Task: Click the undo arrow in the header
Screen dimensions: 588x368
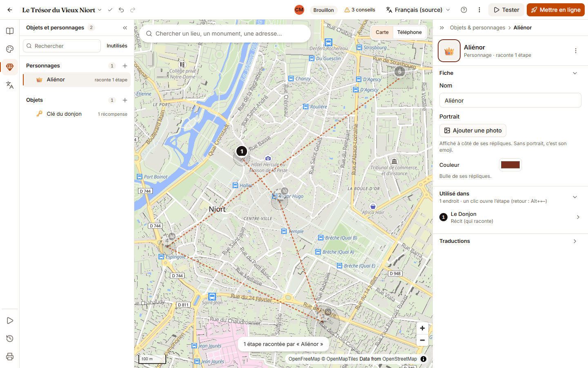Action: pyautogui.click(x=121, y=10)
